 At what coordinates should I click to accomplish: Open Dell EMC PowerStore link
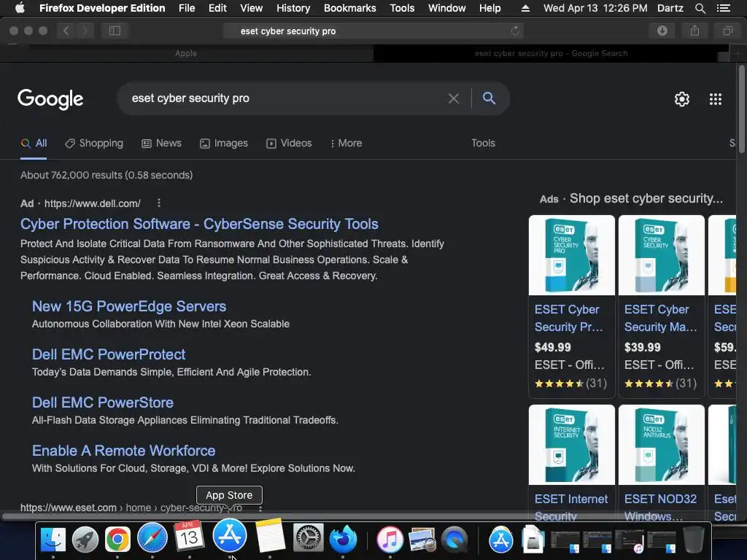tap(102, 402)
